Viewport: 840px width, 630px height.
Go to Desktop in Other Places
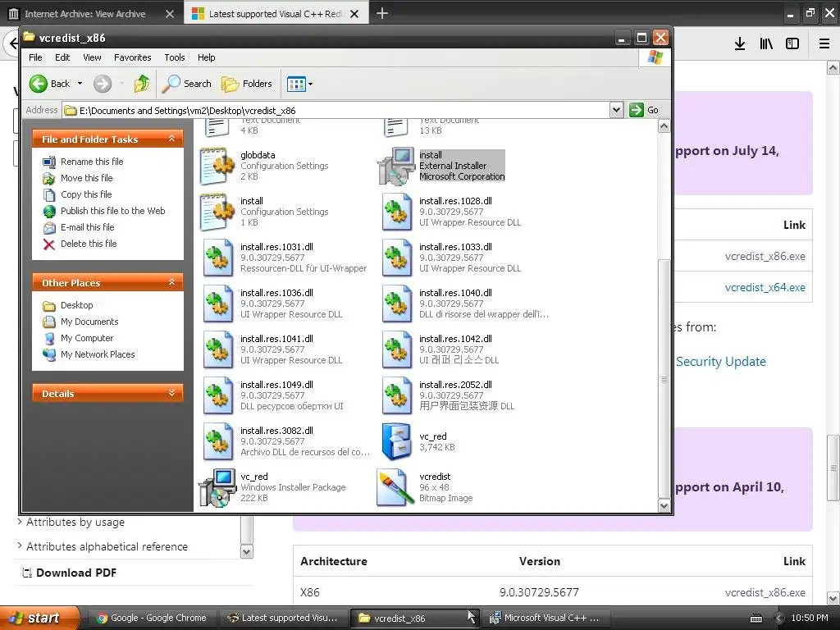[x=76, y=305]
